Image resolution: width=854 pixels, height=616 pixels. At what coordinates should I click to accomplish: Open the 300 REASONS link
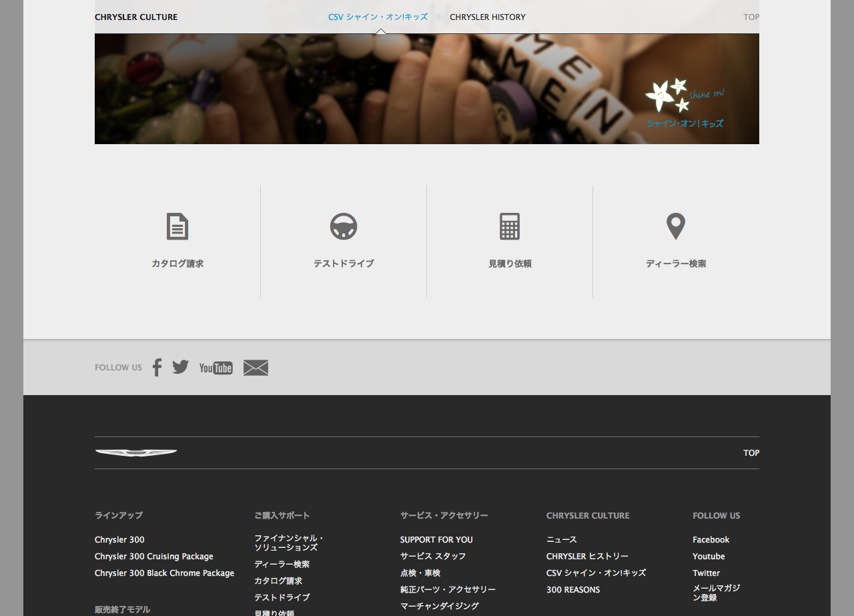[573, 590]
